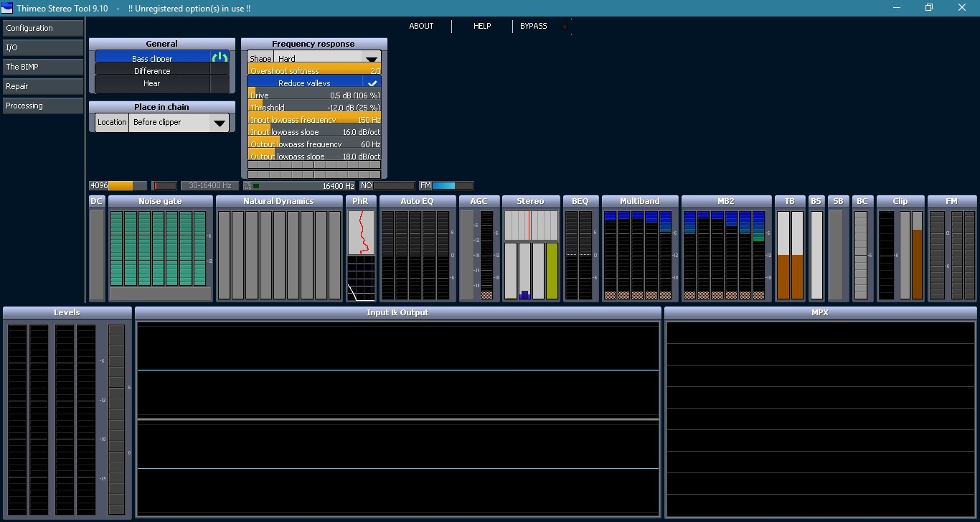Adjust the Drive slider
This screenshot has width=980, height=522.
(314, 95)
